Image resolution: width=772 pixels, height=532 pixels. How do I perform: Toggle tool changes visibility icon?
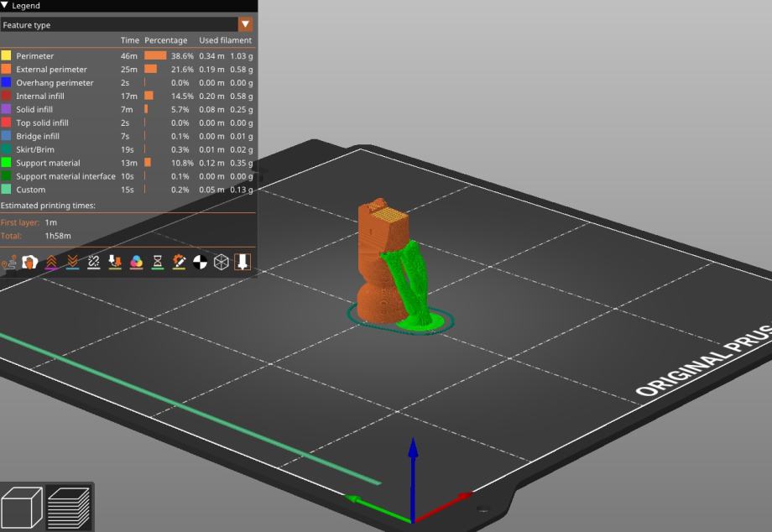point(115,263)
